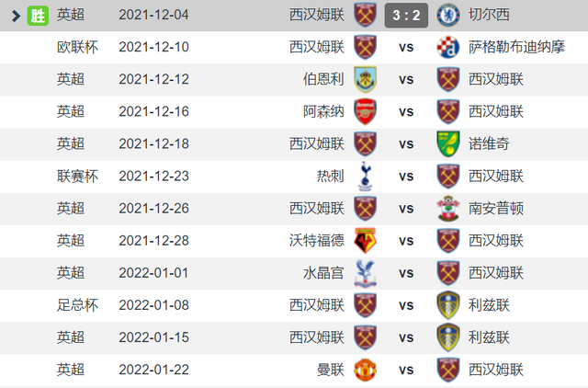This screenshot has width=588, height=388.
Task: Click the Dinamo Zagreb club crest
Action: [x=448, y=47]
